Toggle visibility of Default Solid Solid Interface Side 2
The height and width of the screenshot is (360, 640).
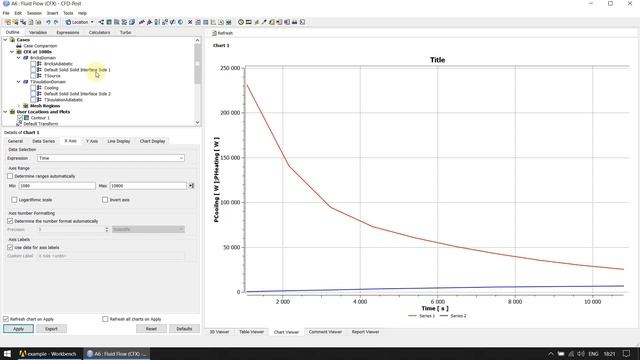(33, 93)
